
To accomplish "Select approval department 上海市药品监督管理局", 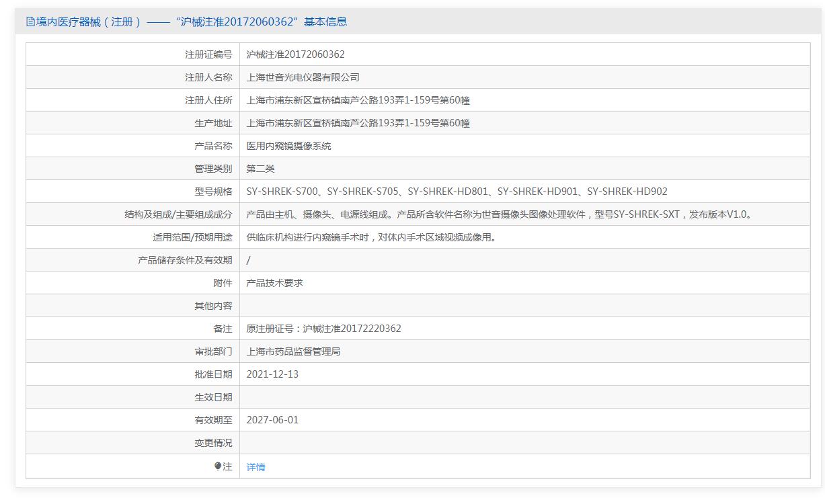I will point(294,351).
